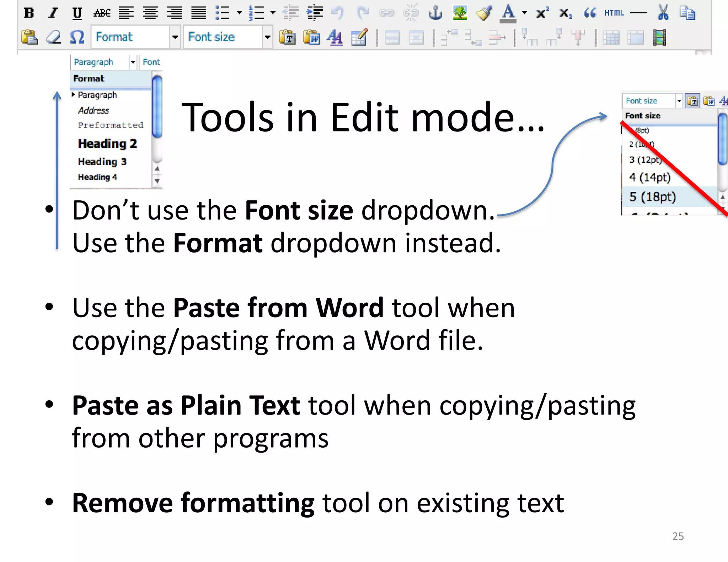
Task: Open the text color picker arrow
Action: coord(524,13)
